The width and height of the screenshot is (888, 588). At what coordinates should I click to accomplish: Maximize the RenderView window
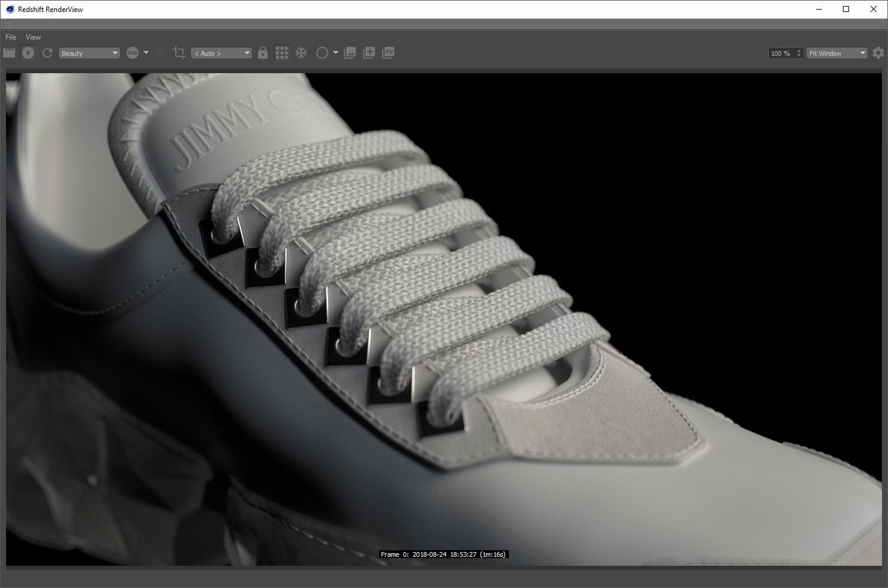[x=846, y=9]
